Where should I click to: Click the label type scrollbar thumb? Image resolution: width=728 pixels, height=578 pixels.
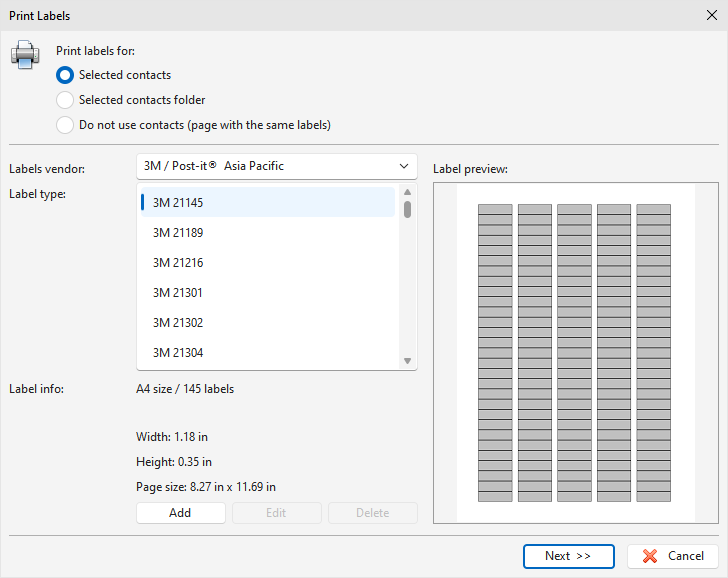408,209
